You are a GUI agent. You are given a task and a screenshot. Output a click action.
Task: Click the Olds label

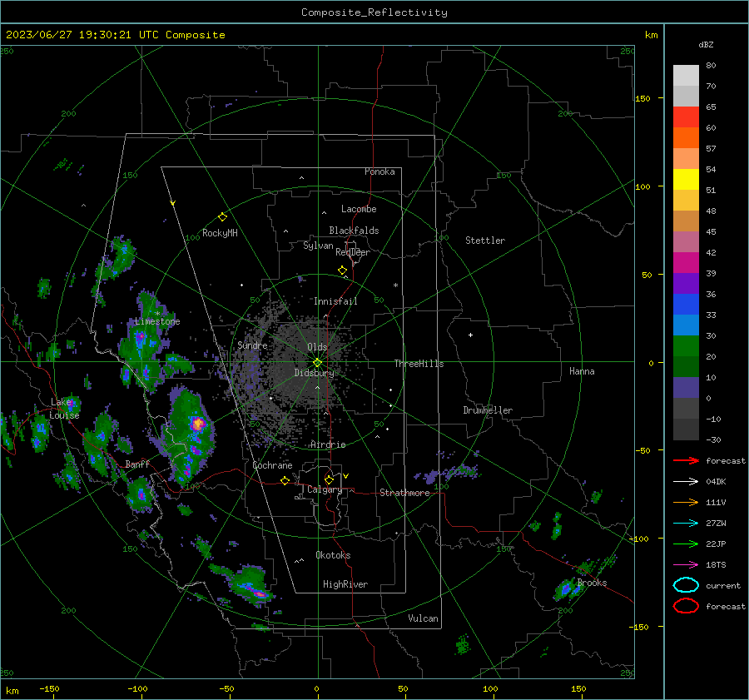(317, 347)
